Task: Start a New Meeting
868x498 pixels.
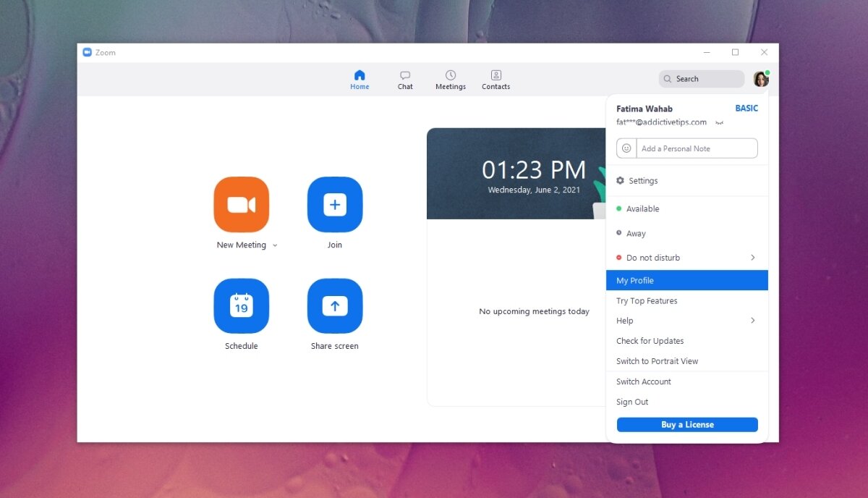Action: pos(242,205)
